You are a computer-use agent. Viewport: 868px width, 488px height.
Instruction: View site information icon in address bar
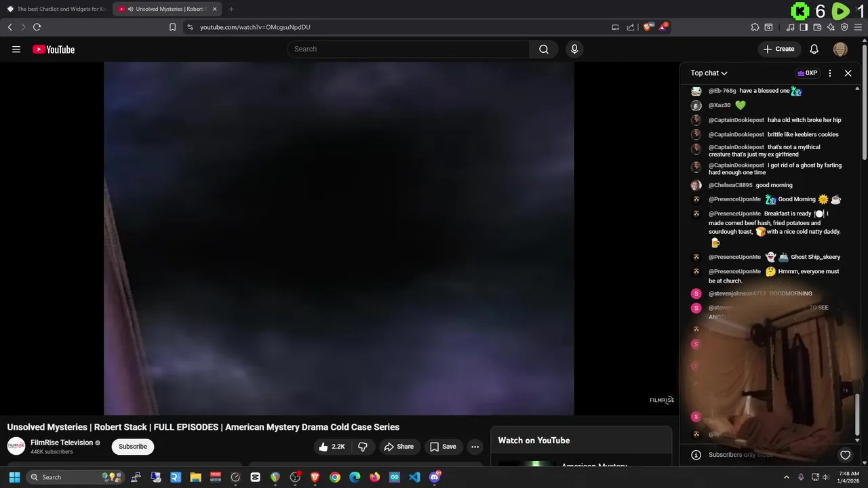pos(190,27)
